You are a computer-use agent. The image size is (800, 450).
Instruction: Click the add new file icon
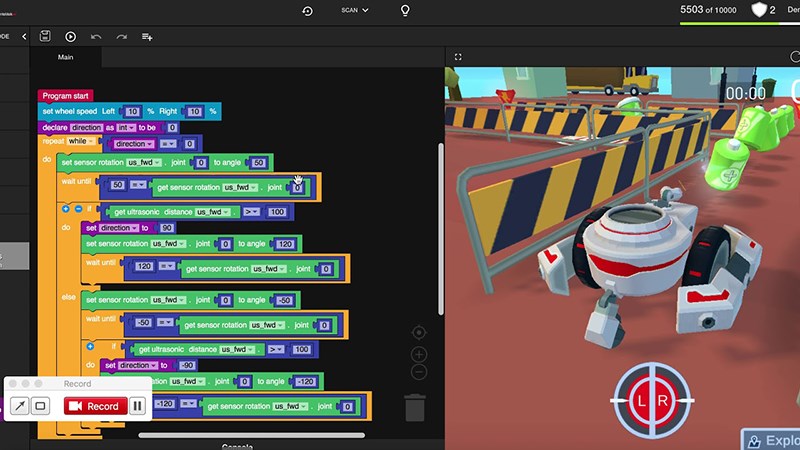coord(147,37)
